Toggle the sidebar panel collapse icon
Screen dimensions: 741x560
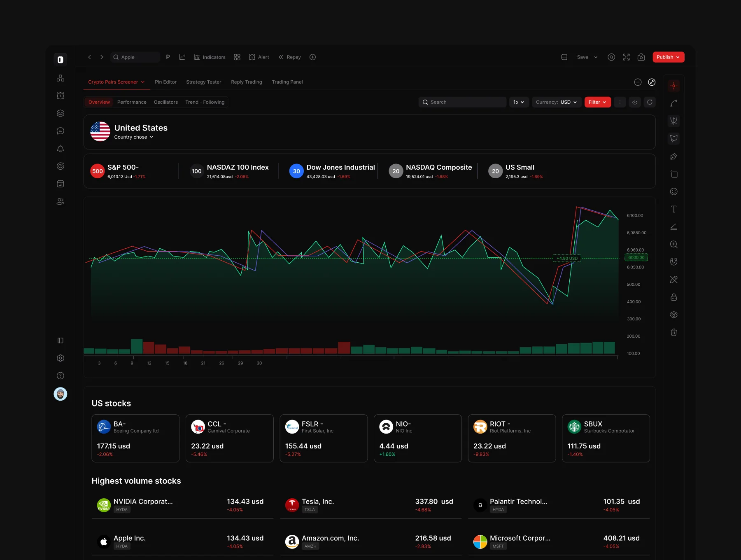(x=61, y=341)
